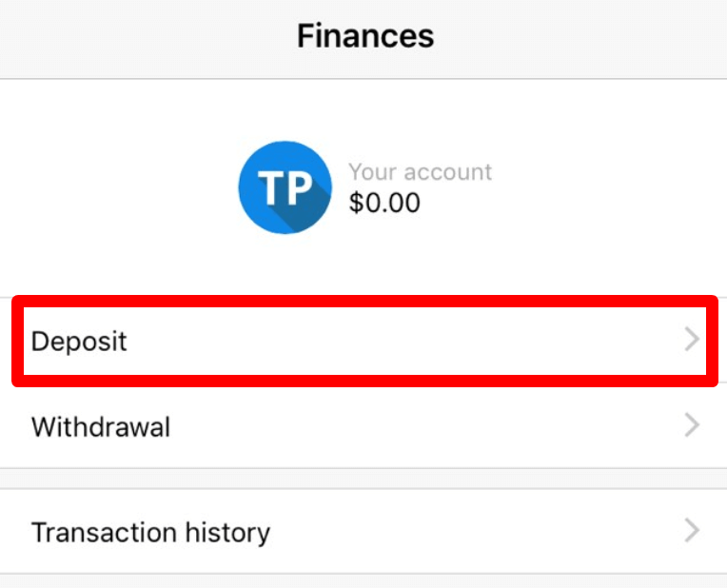Expand the Withdrawal option
Image resolution: width=727 pixels, height=588 pixels.
coord(363,426)
